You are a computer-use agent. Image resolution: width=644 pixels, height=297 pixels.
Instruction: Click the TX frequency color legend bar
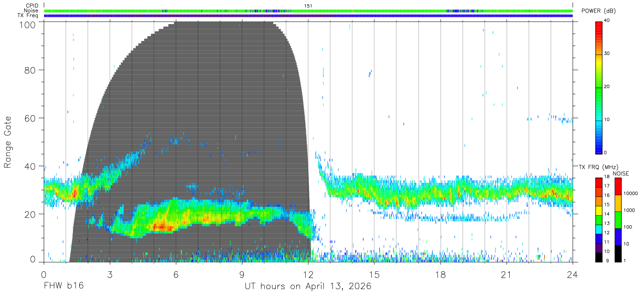click(x=599, y=219)
